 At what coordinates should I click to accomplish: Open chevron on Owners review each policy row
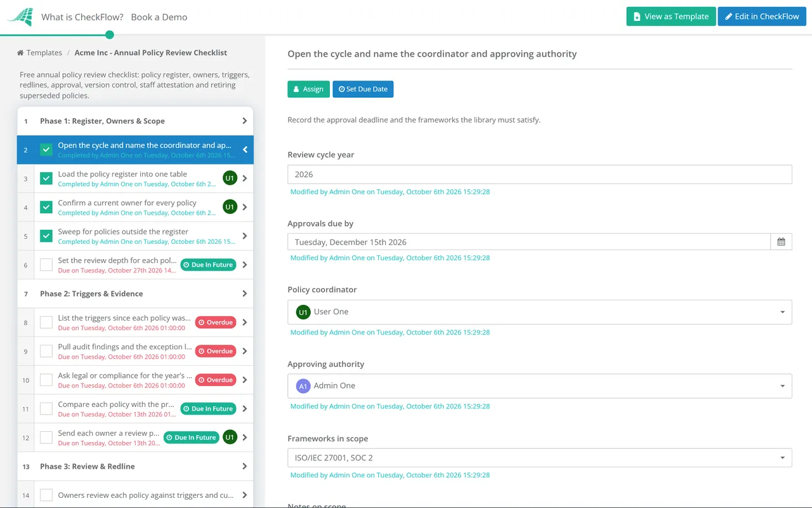pyautogui.click(x=245, y=495)
